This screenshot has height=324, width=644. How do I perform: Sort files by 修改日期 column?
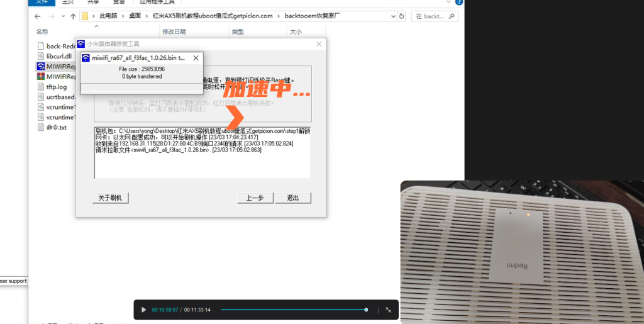[174, 31]
